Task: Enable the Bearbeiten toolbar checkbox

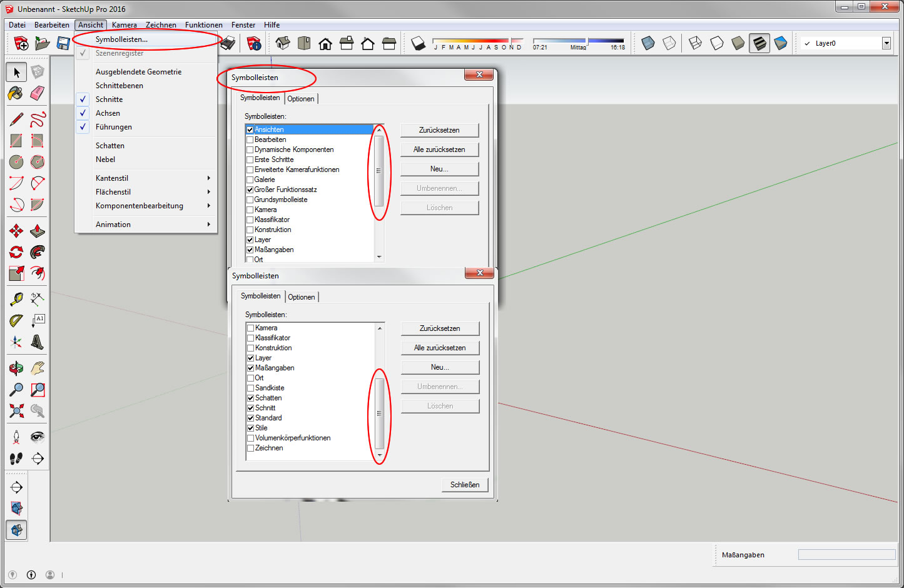Action: click(x=250, y=139)
